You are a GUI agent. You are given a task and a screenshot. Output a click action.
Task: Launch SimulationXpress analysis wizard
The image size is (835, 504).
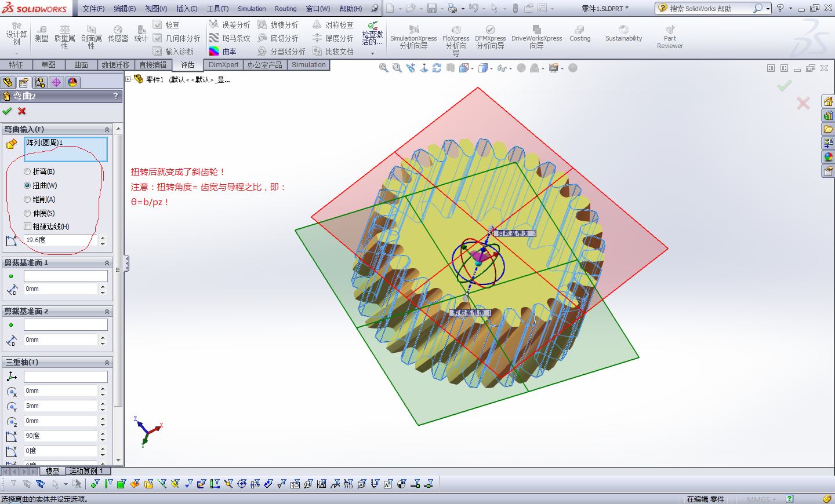point(413,37)
